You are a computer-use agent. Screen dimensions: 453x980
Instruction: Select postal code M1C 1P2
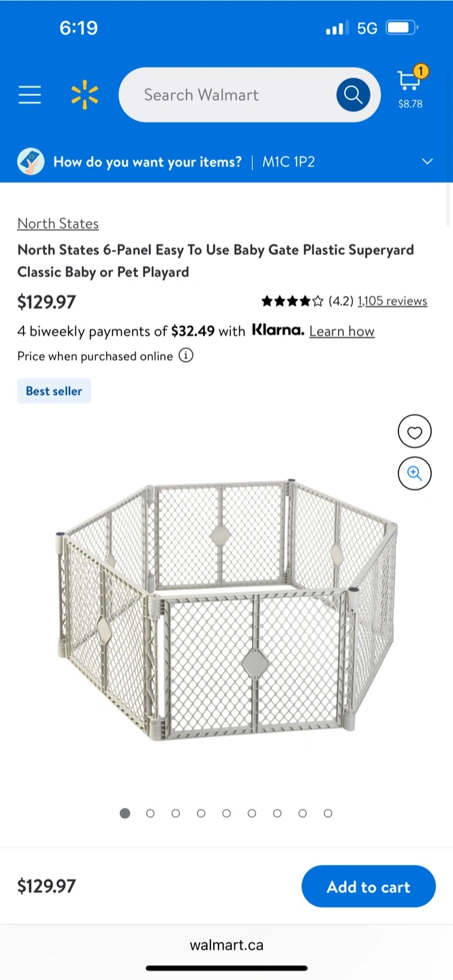coord(288,162)
